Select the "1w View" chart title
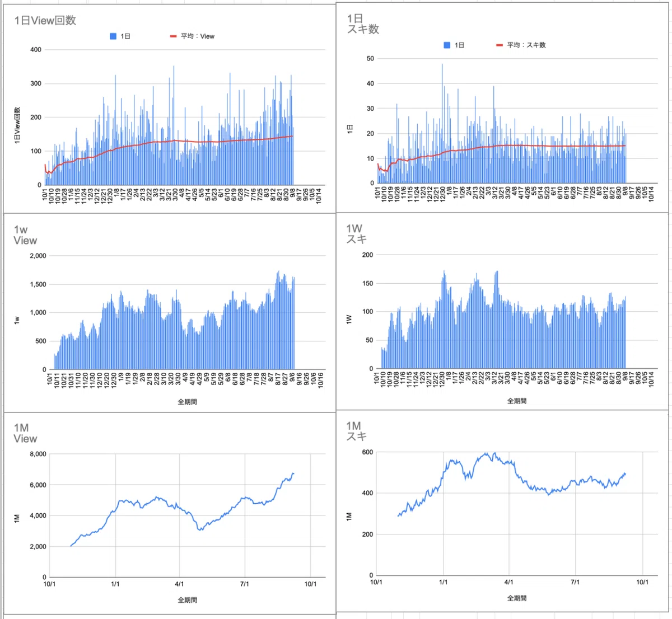Image resolution: width=672 pixels, height=619 pixels. coord(26,235)
